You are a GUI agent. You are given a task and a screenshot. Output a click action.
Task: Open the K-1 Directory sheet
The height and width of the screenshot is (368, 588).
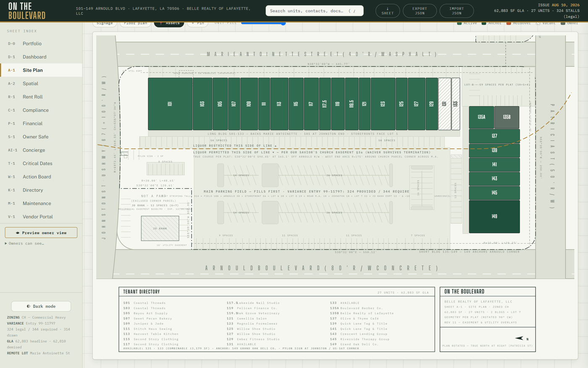coord(41,190)
